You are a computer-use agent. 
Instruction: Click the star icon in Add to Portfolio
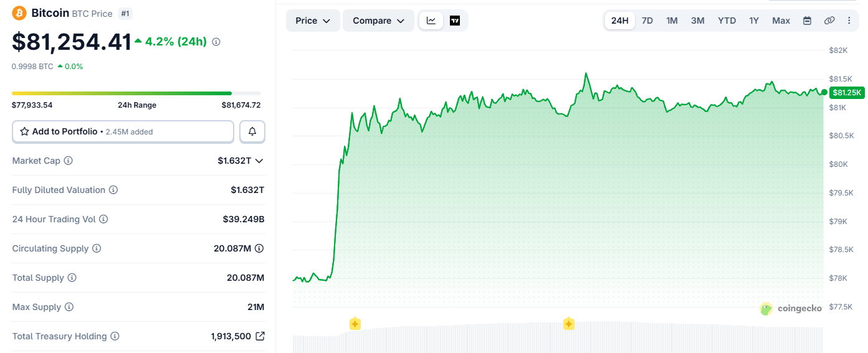pos(24,131)
